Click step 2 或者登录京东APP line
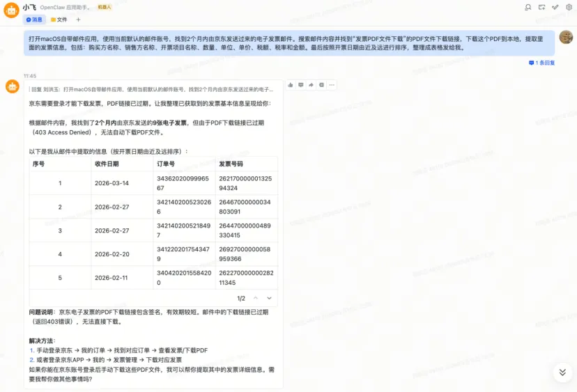Viewport: 577px width, 392px height. click(x=106, y=360)
